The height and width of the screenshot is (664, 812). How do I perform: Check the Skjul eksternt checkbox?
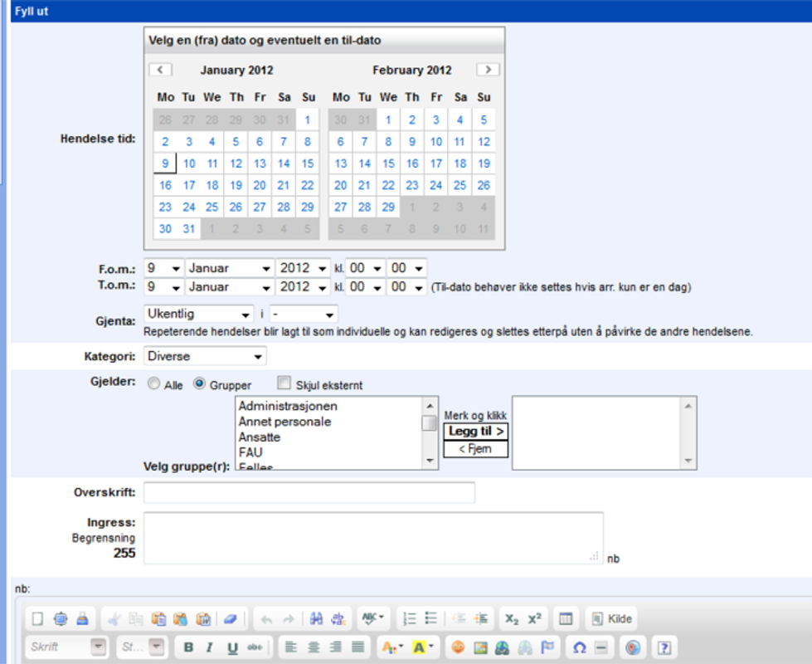pos(284,383)
